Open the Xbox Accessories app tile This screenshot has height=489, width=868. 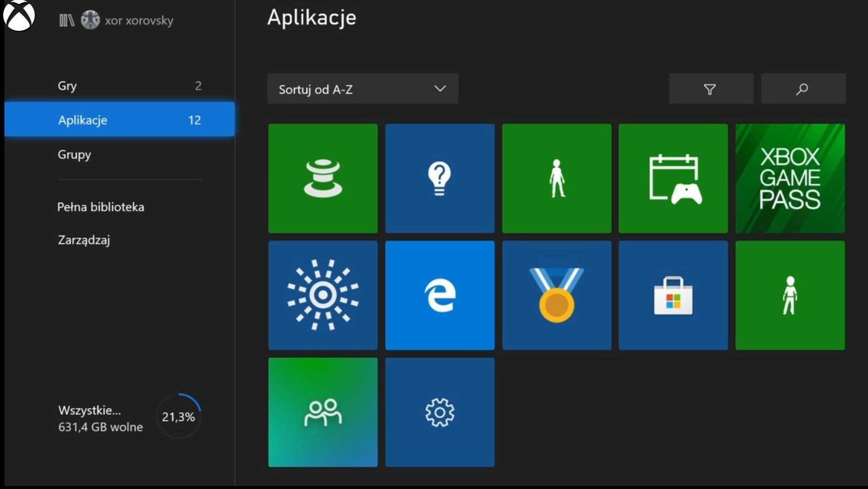pos(323,178)
